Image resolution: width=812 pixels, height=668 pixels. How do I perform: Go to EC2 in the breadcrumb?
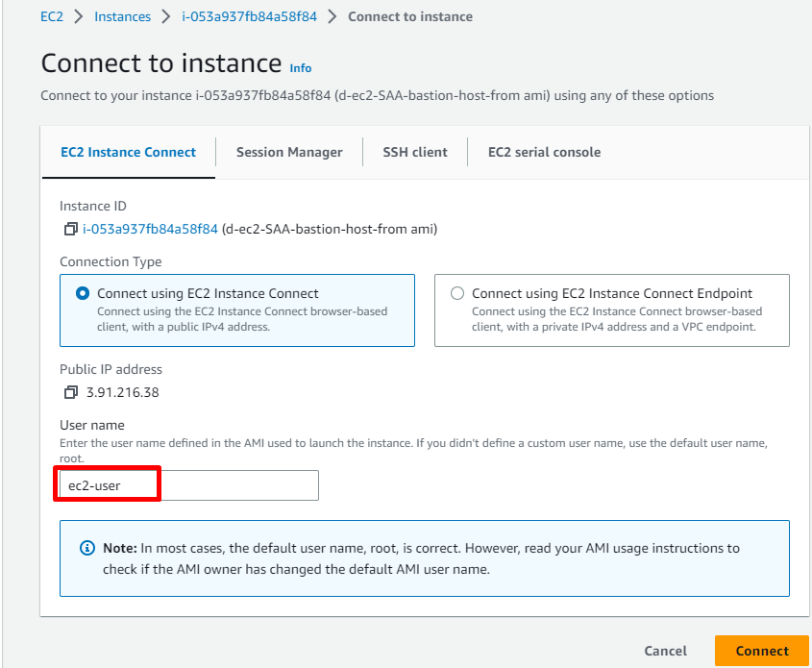pos(52,16)
